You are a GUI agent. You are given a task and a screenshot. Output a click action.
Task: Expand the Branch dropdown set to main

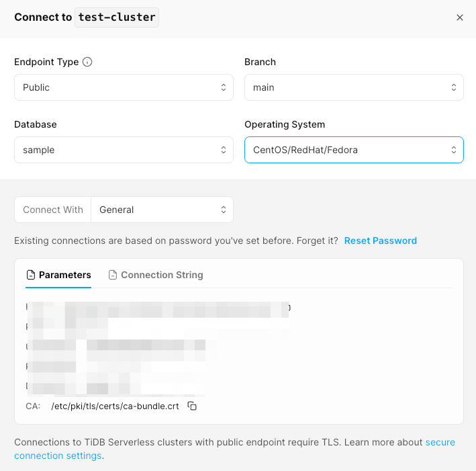[354, 87]
